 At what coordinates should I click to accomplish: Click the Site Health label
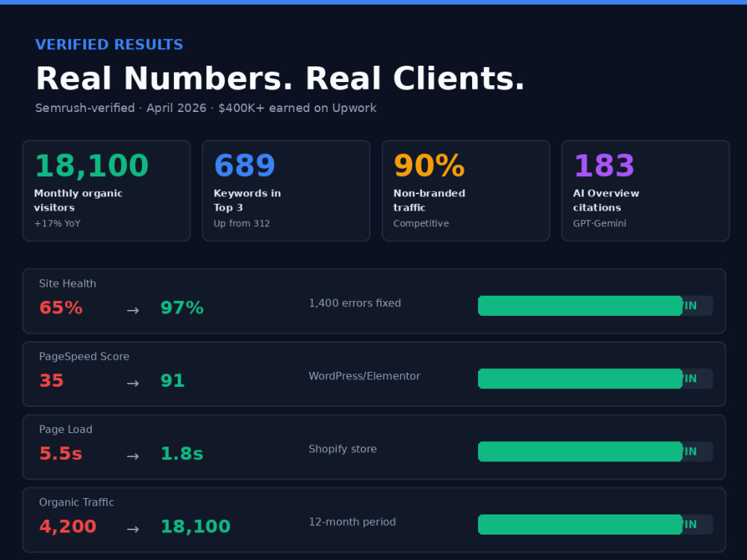click(x=68, y=283)
